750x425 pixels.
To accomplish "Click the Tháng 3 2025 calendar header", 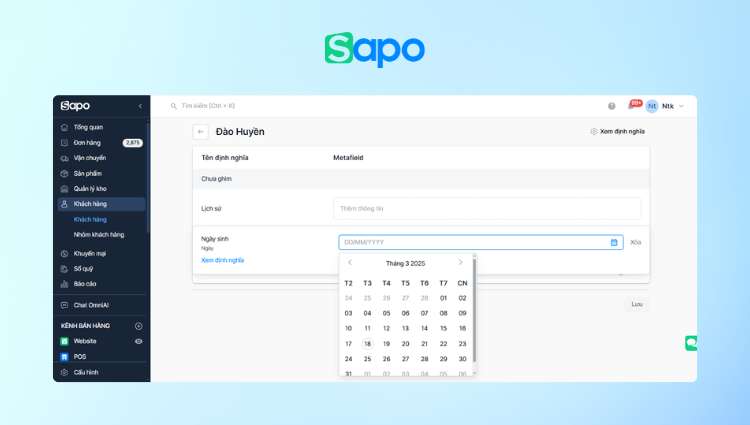I will pos(405,263).
